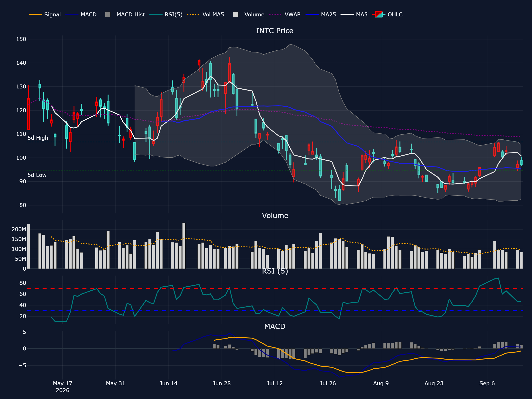
Task: Click the 5d Low annotation label
Action: [x=37, y=175]
